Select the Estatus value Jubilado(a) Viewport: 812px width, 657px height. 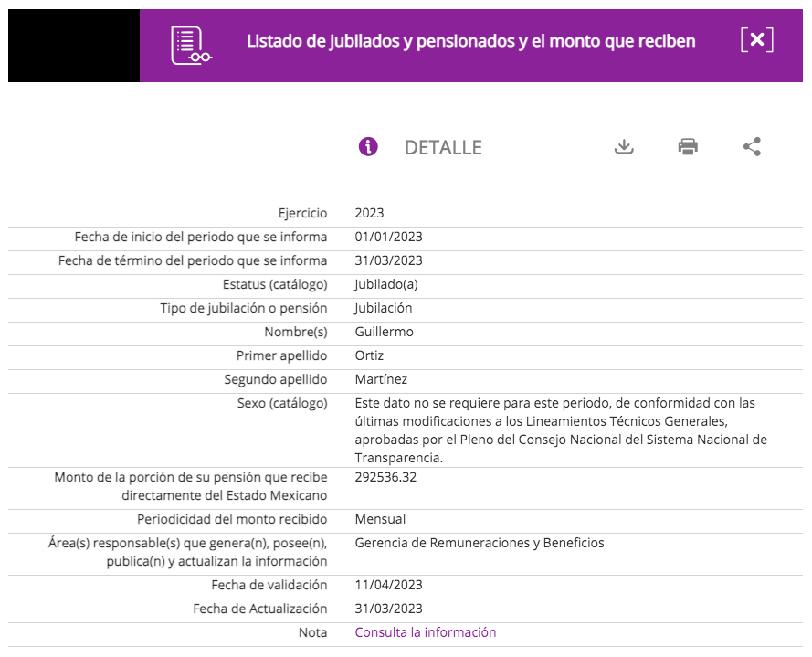pyautogui.click(x=385, y=284)
